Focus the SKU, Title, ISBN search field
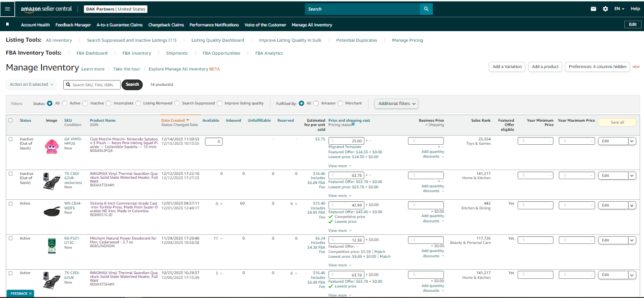 click(x=92, y=85)
